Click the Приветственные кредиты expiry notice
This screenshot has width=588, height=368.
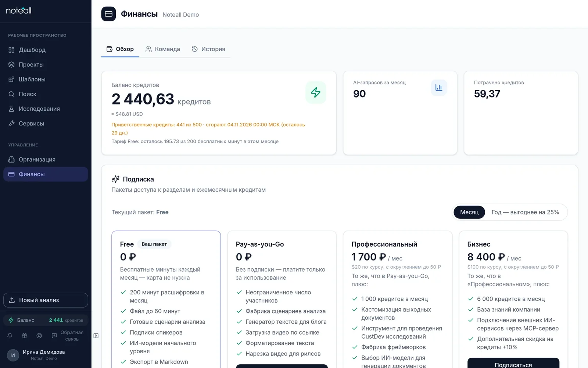point(208,128)
